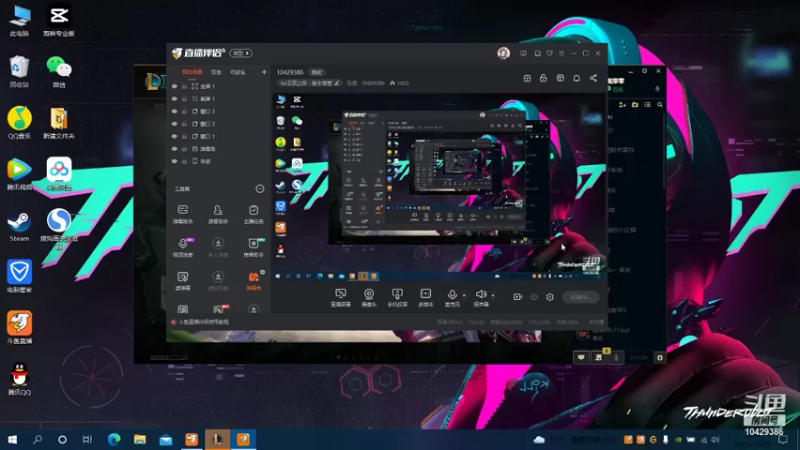This screenshot has height=450, width=800.
Task: Open list view icon in rear window
Action: pos(647,105)
